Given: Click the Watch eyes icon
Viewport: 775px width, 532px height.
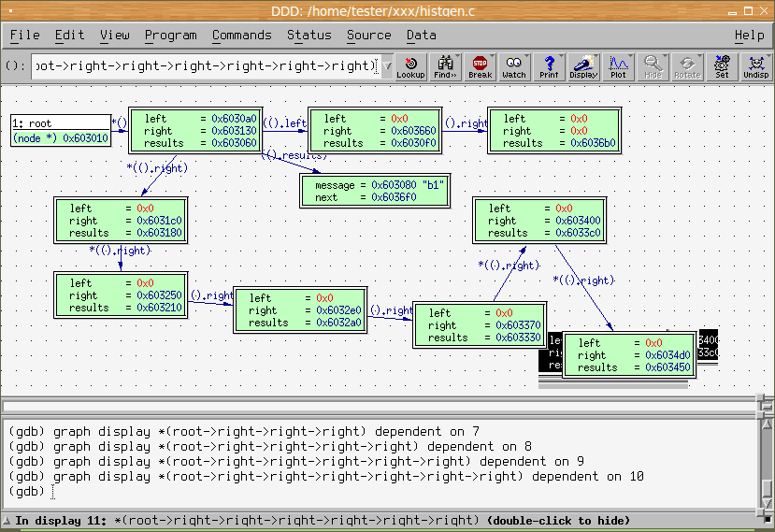Looking at the screenshot, I should click(514, 66).
